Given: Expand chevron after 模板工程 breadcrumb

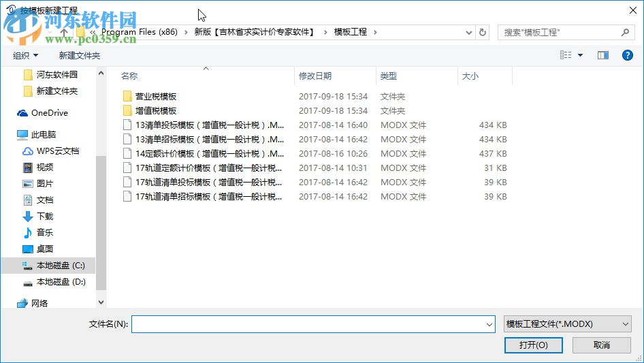Looking at the screenshot, I should click(x=375, y=32).
